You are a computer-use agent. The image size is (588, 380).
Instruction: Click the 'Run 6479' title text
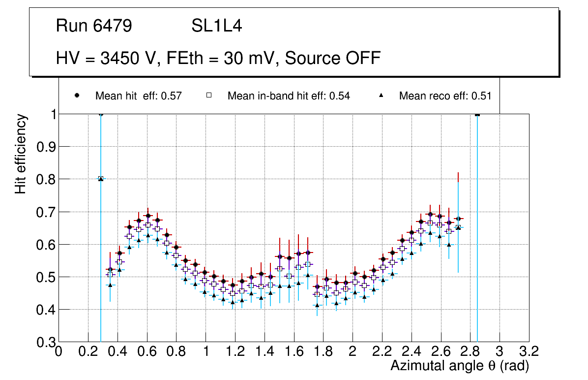(x=94, y=26)
